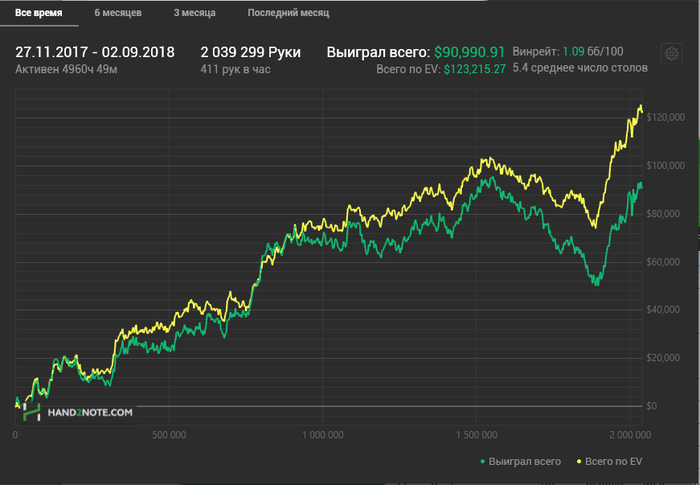
Task: Toggle the 'Всего по EV' legend series
Action: pyautogui.click(x=609, y=461)
